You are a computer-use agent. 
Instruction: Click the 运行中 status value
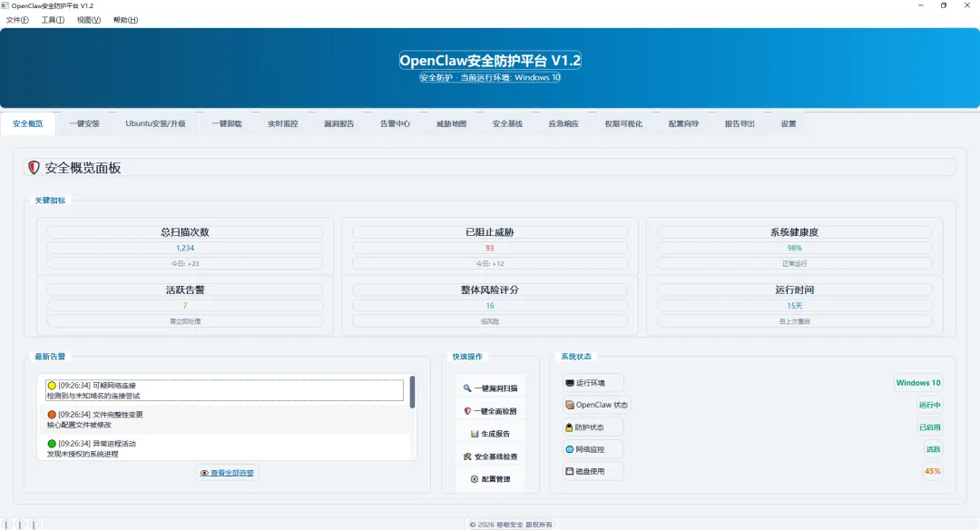coord(929,405)
